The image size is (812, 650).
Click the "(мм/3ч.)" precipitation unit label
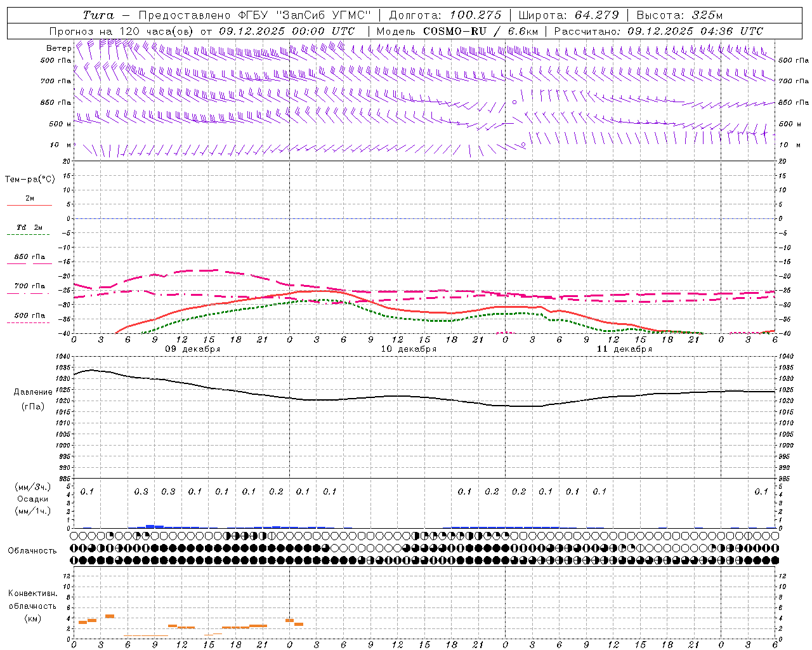pos(32,487)
